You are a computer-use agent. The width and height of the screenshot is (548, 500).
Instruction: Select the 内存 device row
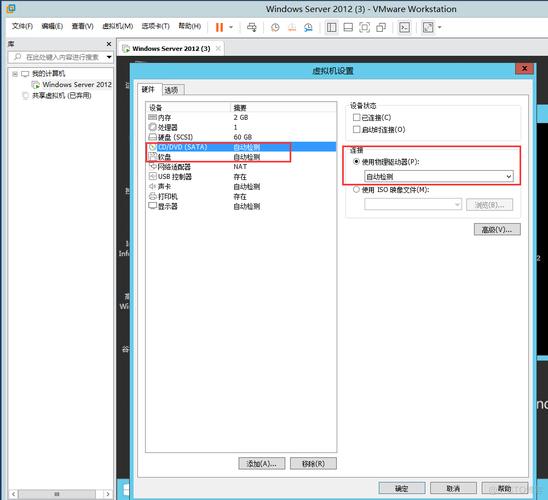[241, 117]
